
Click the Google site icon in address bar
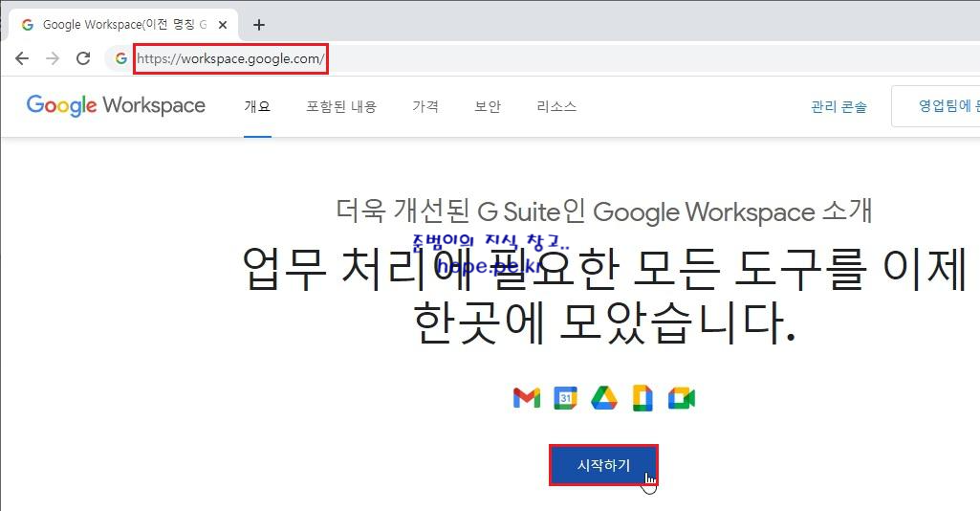coord(121,58)
